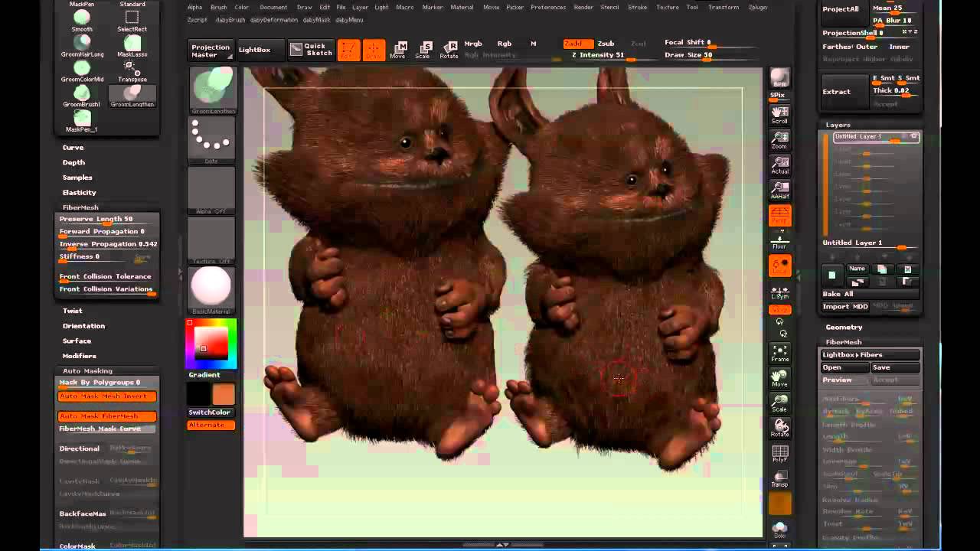Select the GroomBrush1 brush
The height and width of the screenshot is (551, 980).
pos(82,96)
